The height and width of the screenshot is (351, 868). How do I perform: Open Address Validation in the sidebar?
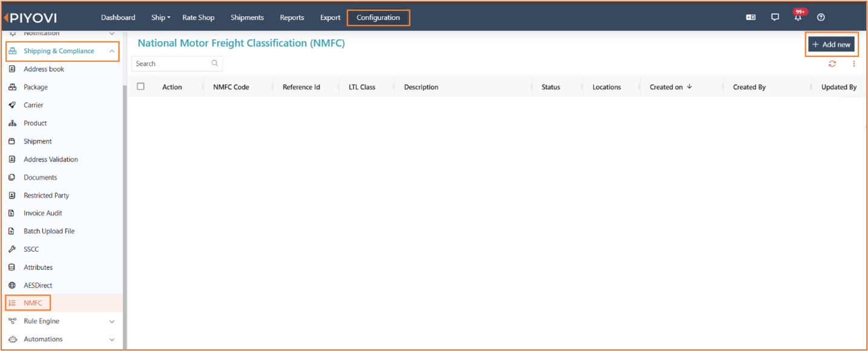pyautogui.click(x=51, y=160)
